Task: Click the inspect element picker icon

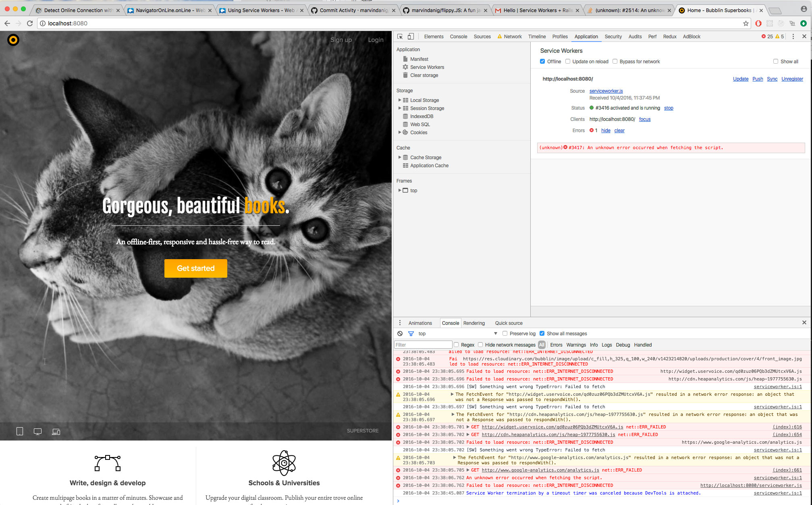Action: tap(400, 37)
